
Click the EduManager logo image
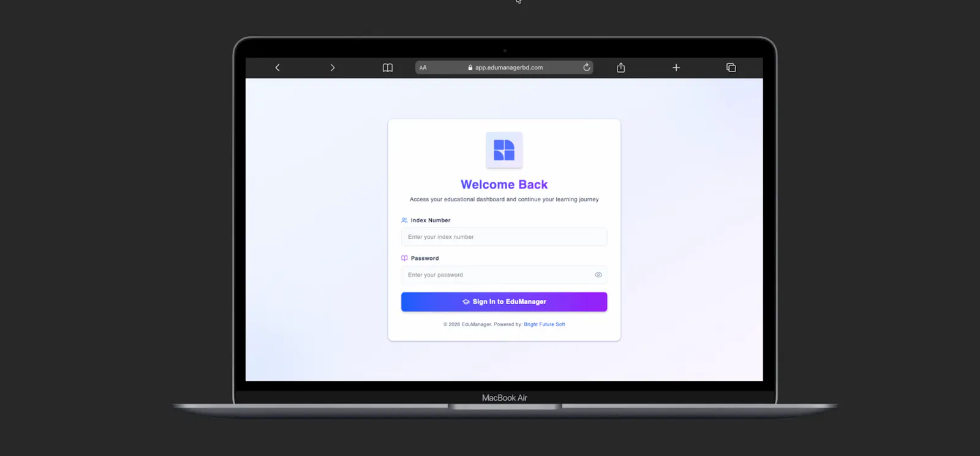pyautogui.click(x=504, y=150)
